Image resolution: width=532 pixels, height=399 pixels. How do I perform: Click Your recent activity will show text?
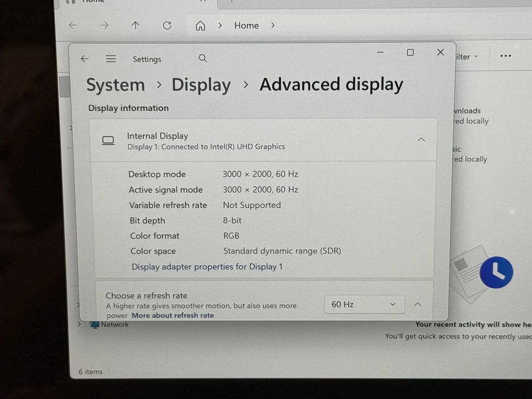coord(473,324)
